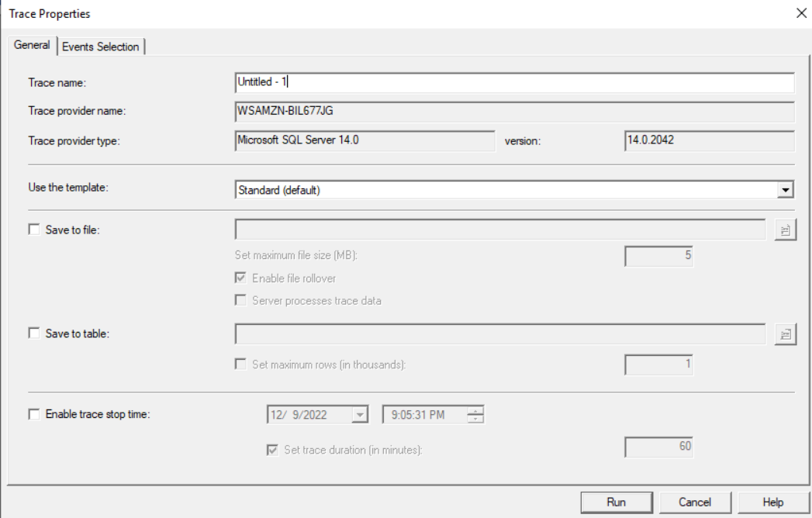Click the maximum file size field

(x=658, y=257)
